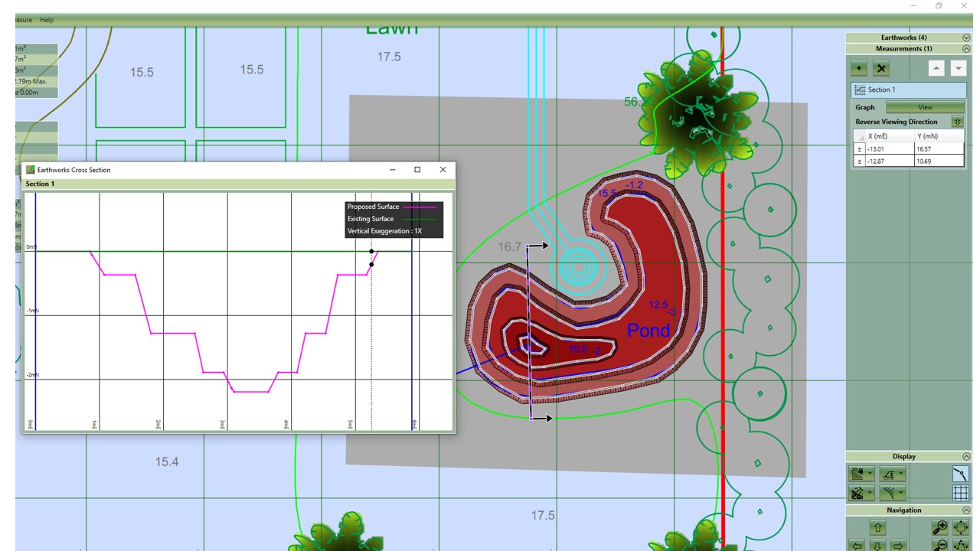The image size is (980, 551).
Task: Click the upper section line arrow marker
Action: pos(538,246)
